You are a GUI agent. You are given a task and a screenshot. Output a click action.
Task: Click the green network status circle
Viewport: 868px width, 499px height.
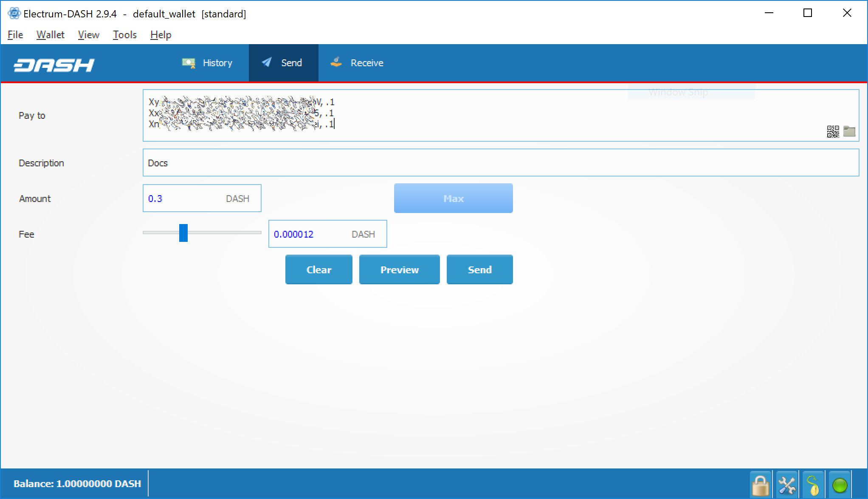pos(840,485)
